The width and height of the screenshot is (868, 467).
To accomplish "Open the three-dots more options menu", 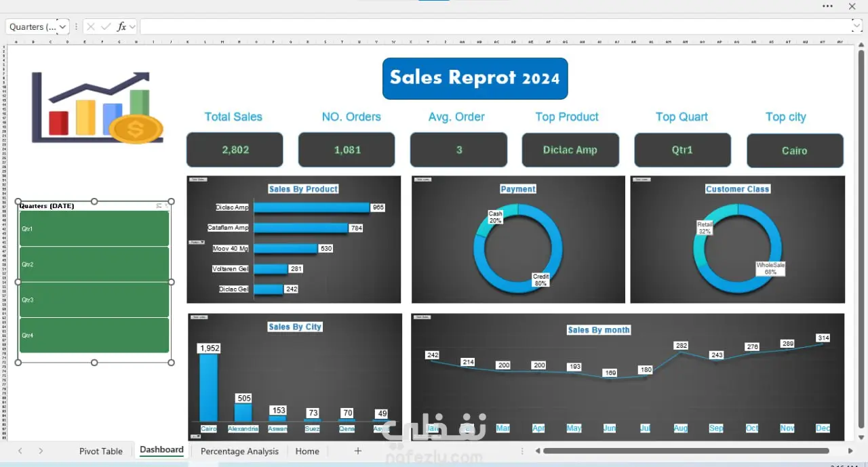I will coord(828,6).
